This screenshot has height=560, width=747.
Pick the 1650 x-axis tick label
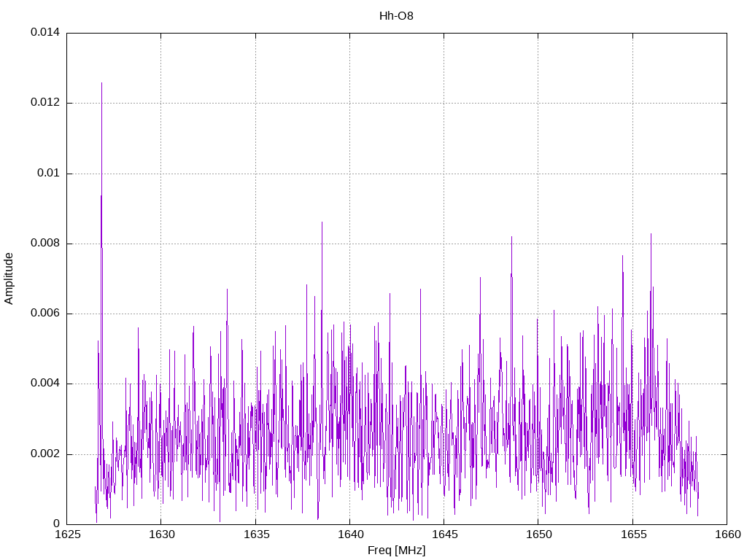tap(538, 534)
